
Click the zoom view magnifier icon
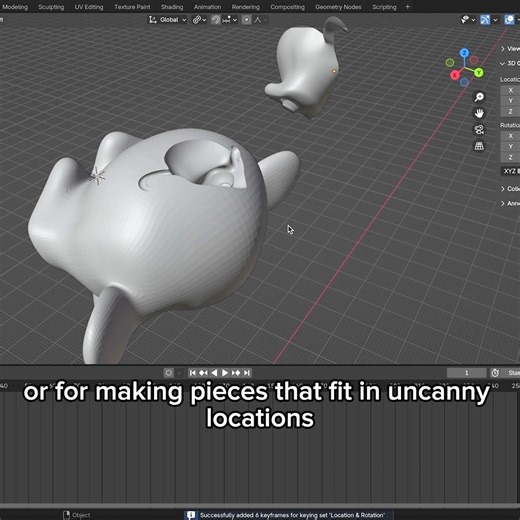pos(479,97)
